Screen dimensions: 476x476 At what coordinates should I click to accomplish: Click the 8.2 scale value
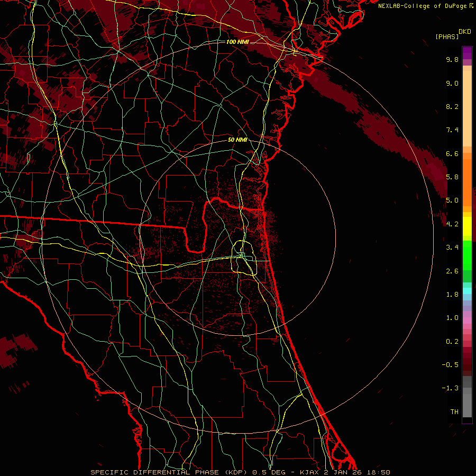tap(452, 106)
